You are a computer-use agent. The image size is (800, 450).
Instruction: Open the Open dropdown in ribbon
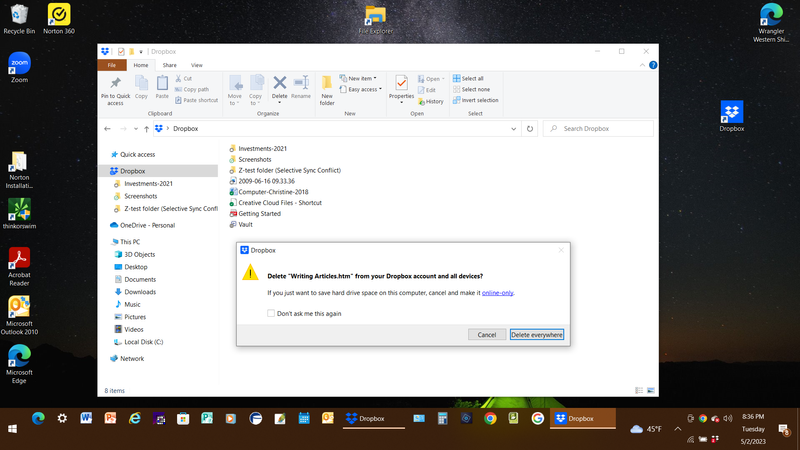click(x=431, y=79)
